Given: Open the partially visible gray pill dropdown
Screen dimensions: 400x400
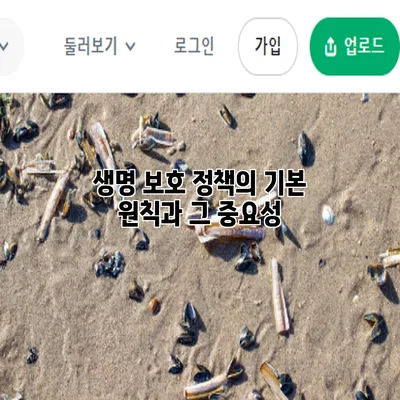Looking at the screenshot, I should point(12,46).
